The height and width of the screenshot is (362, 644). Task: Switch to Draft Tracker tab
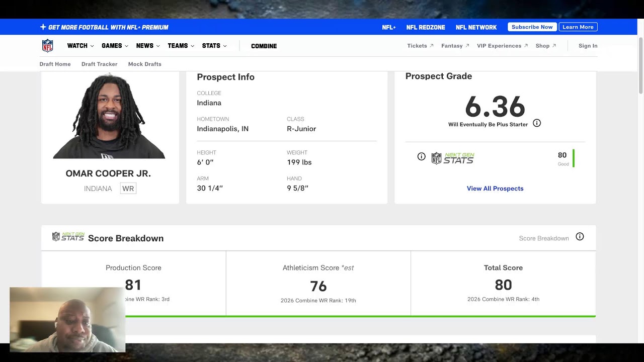click(100, 64)
